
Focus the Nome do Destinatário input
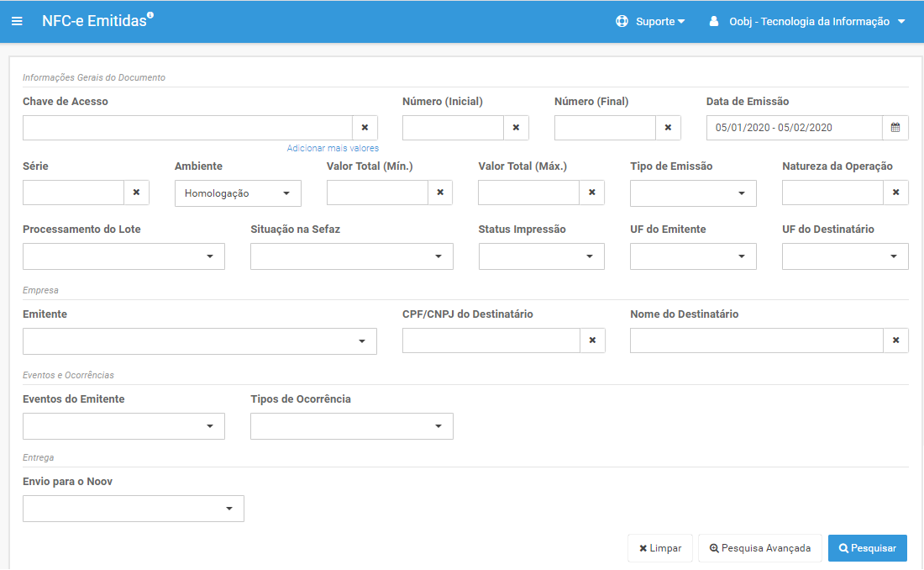point(757,340)
